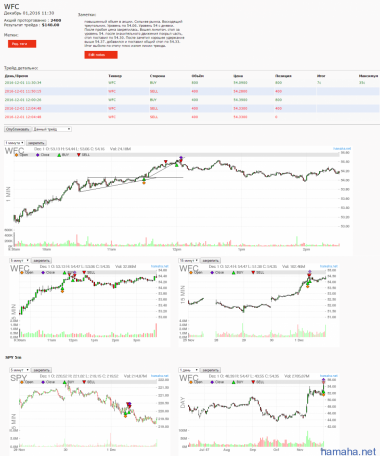380x456 pixels.
Task: Click the red tags edit button under Метки
Action: point(22,44)
